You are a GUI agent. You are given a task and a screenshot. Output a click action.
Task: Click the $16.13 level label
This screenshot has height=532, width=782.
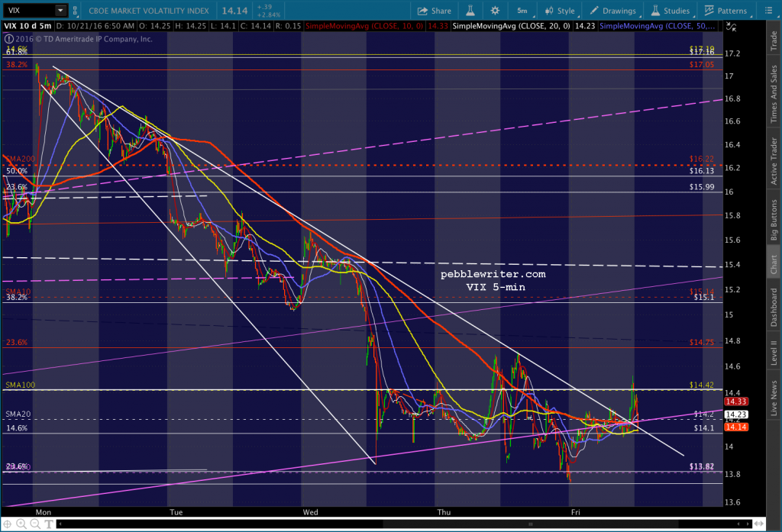click(x=702, y=170)
